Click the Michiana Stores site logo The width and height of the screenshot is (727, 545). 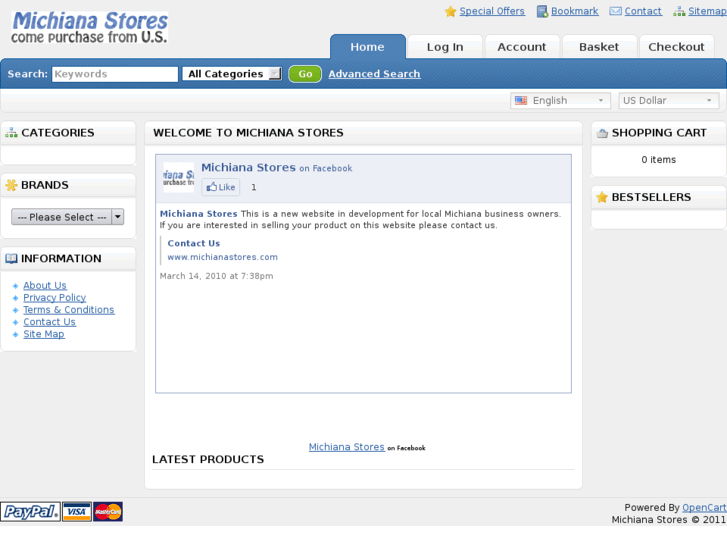click(x=89, y=27)
